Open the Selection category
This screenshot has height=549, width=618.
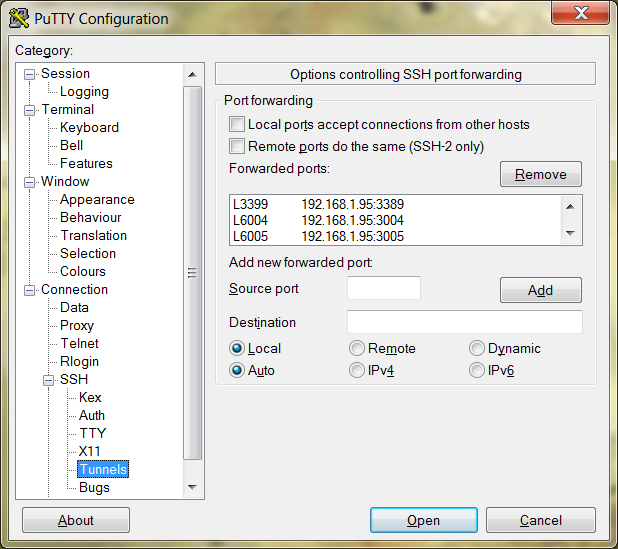(88, 253)
